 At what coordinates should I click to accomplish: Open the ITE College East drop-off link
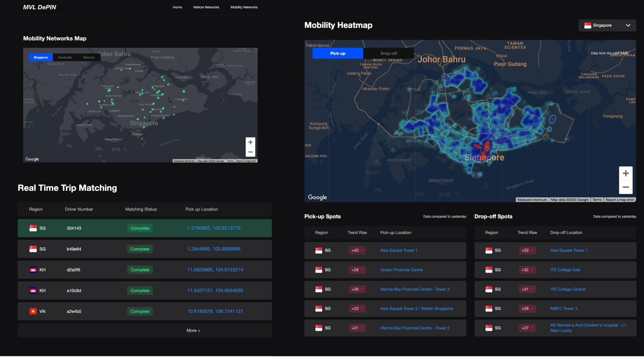click(x=565, y=270)
